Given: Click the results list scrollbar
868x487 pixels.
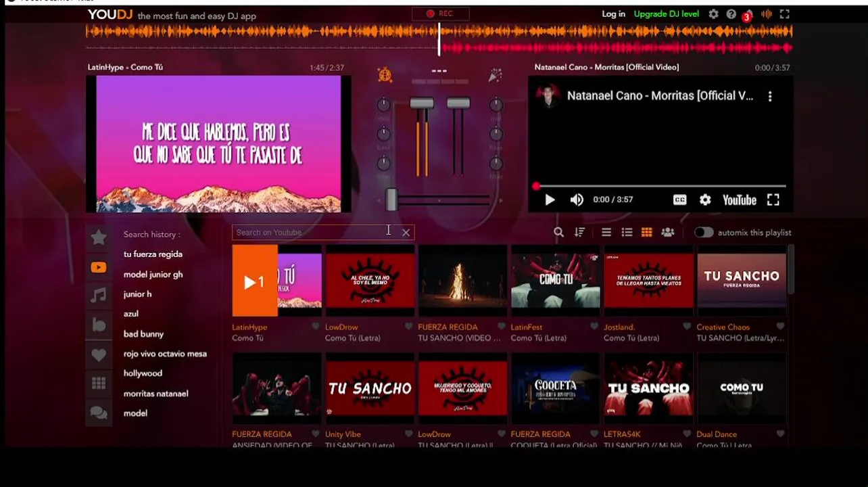Looking at the screenshot, I should 790,271.
